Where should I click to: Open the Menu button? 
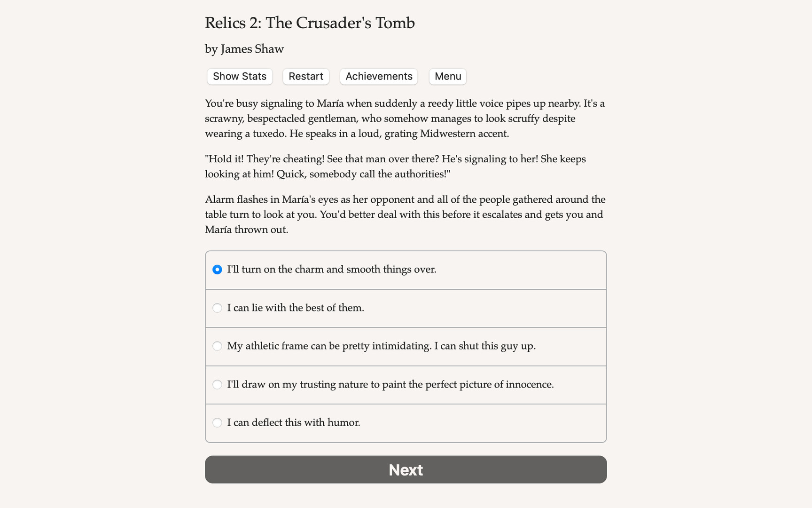coord(448,76)
